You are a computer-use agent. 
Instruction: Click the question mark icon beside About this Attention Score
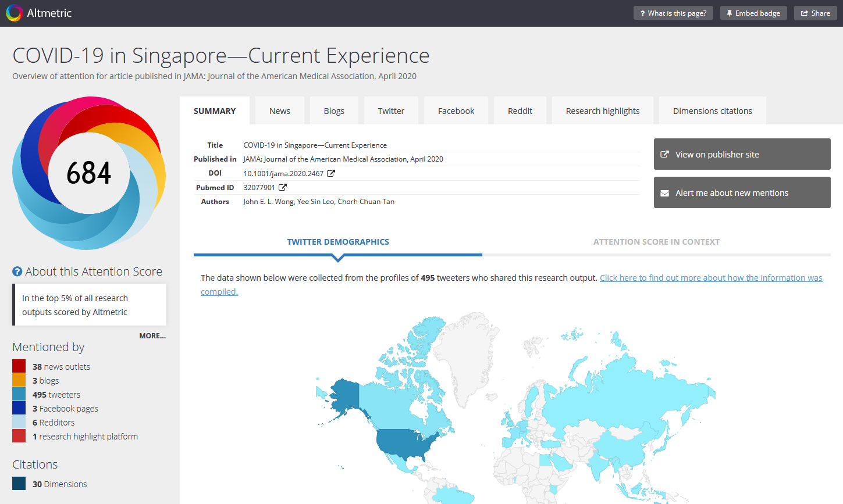(x=17, y=271)
